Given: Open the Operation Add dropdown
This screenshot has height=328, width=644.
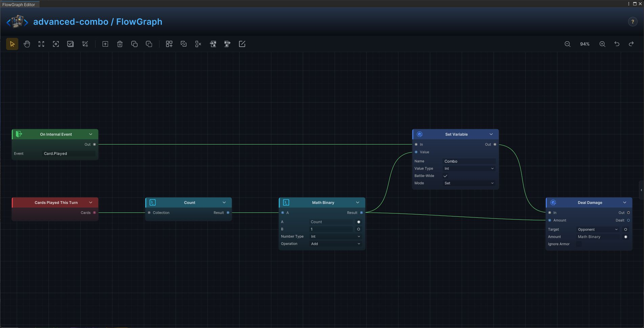Looking at the screenshot, I should pyautogui.click(x=336, y=244).
